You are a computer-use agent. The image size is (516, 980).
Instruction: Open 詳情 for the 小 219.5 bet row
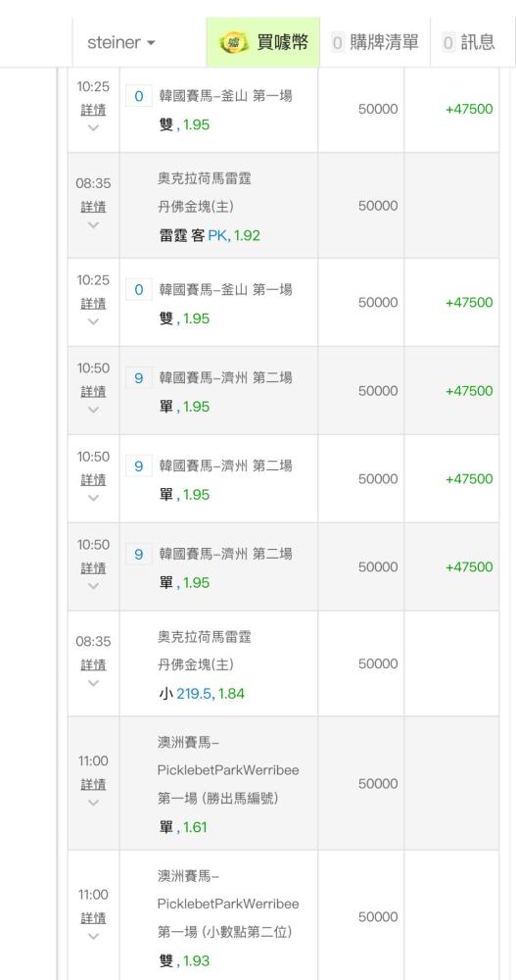pos(93,664)
